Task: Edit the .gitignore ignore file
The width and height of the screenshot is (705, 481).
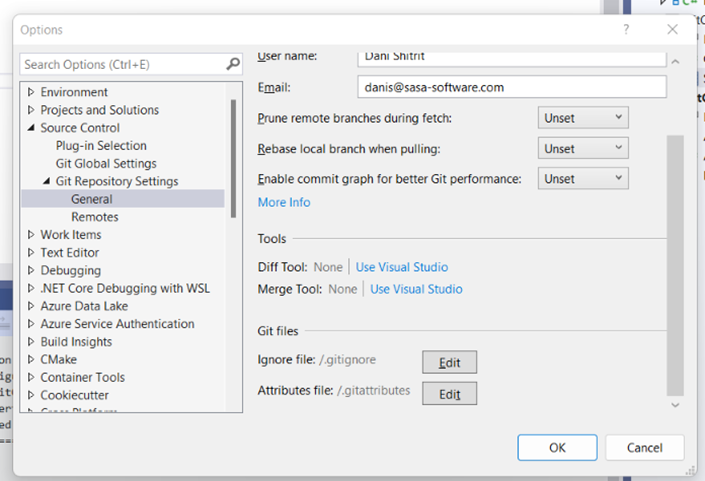Action: [x=450, y=362]
